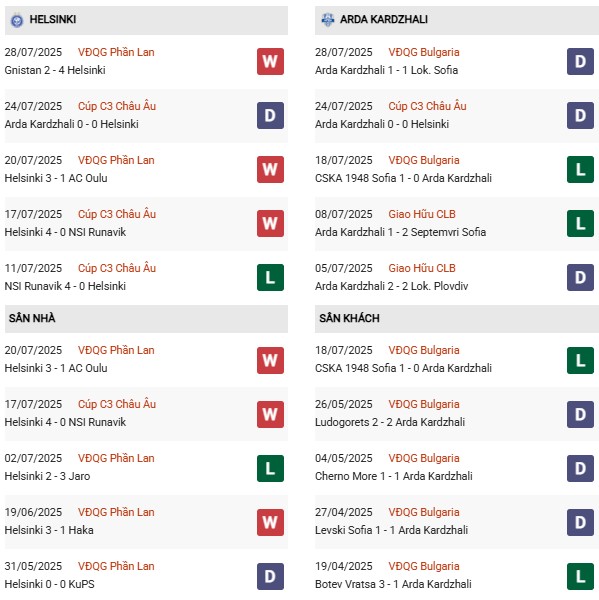599x600 pixels.
Task: Open the VĐQG Phần Lan link dated 28/07/2025
Action: 116,52
